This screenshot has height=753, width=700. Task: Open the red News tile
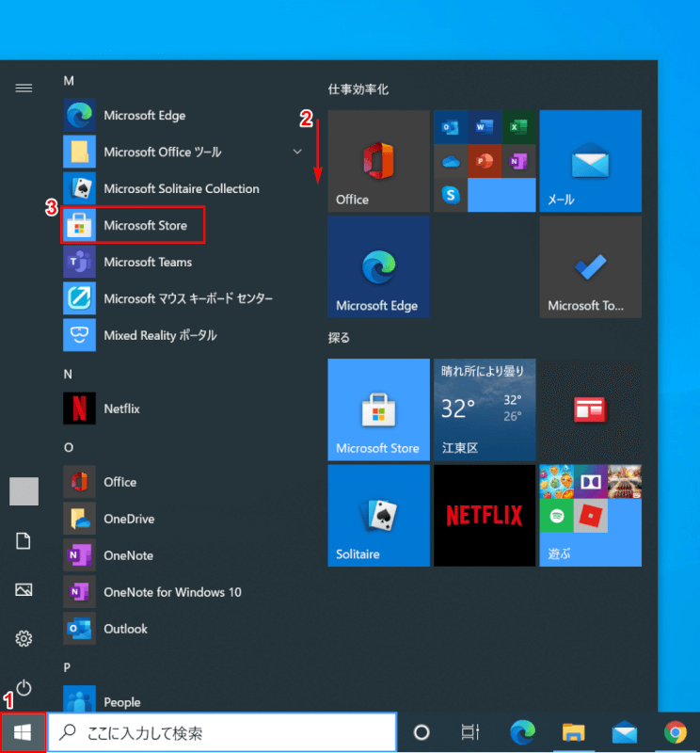point(591,409)
